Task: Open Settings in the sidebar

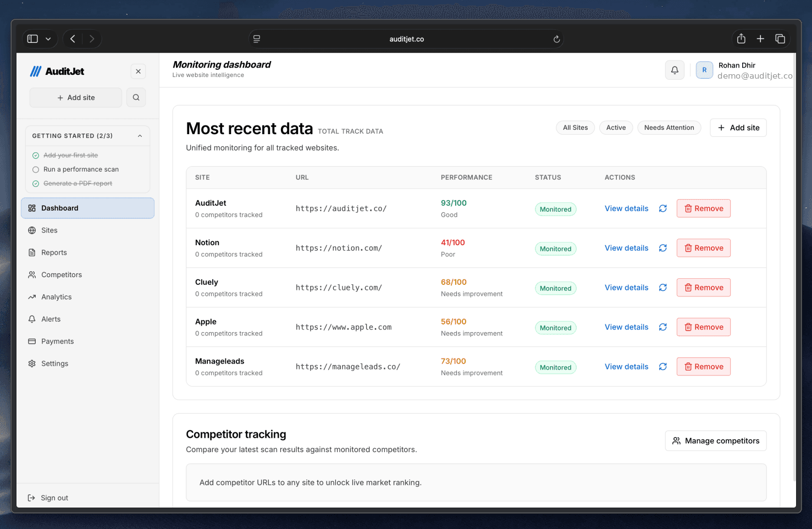Action: (87, 363)
